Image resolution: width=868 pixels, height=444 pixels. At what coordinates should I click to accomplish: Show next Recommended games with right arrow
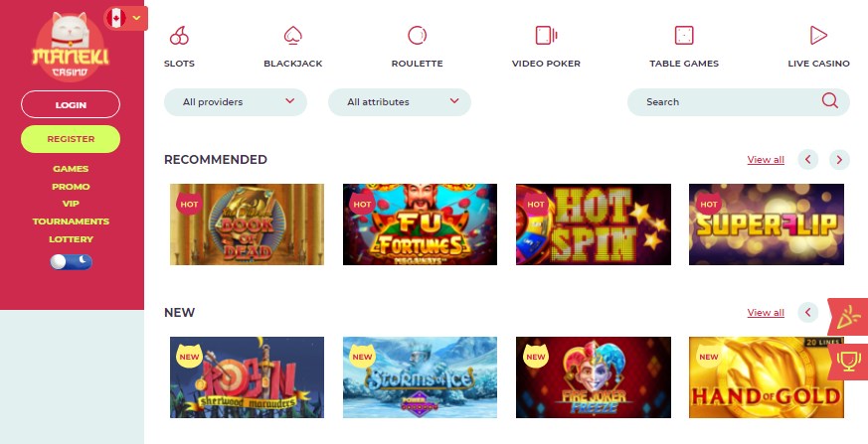tap(839, 160)
